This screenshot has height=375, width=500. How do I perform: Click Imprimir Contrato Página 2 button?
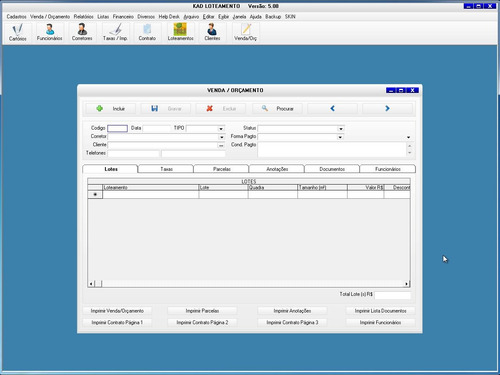202,323
